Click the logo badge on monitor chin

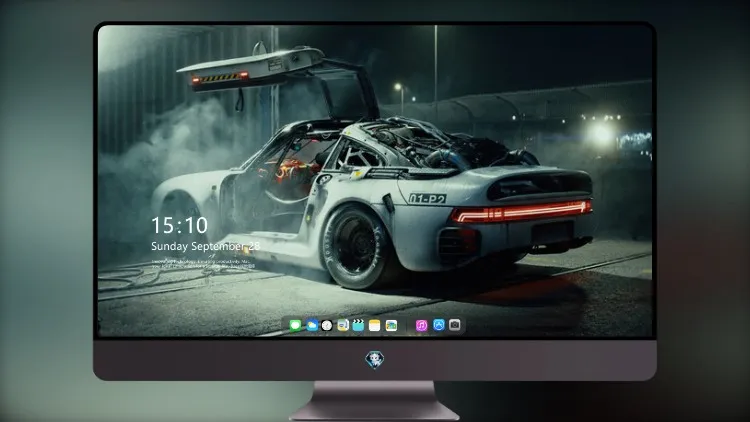pyautogui.click(x=375, y=360)
